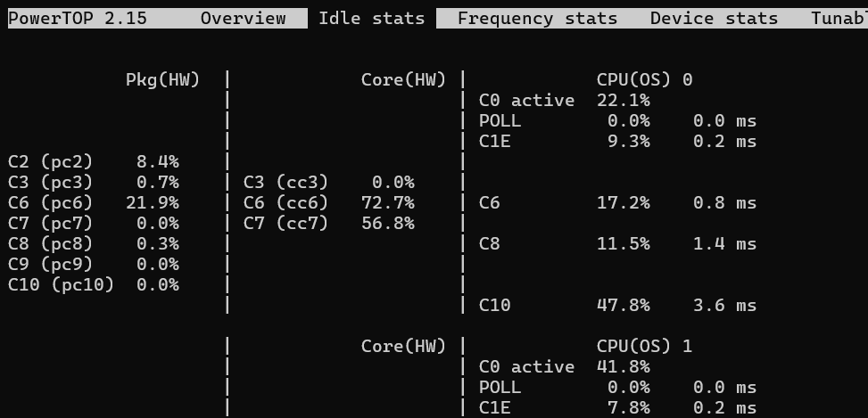This screenshot has height=418, width=868.
Task: Select the C8 11.5% CPU 0 row
Action: click(618, 243)
